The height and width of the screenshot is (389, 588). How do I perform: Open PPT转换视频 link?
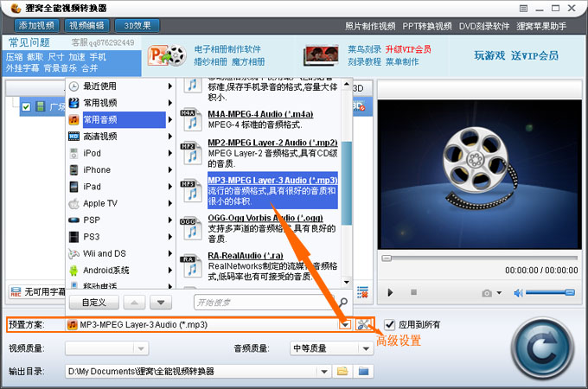427,26
